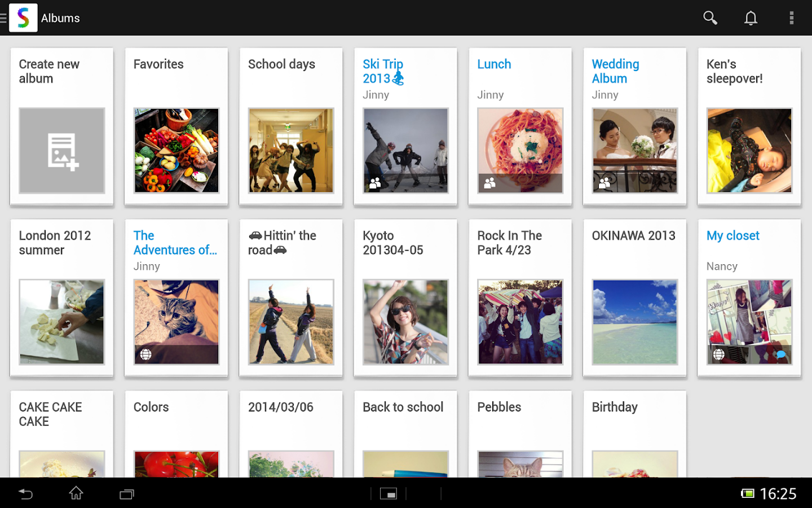The width and height of the screenshot is (812, 508).
Task: Open Kyoto 201304-05 album photo
Action: (405, 322)
